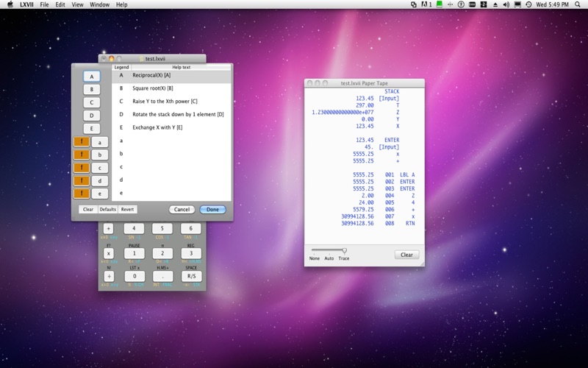Click the Defaults button
Screen dimensions: 588x368
[x=108, y=209]
